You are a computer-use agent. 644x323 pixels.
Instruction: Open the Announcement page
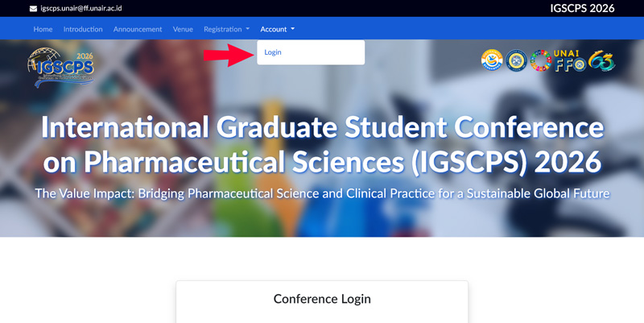click(138, 29)
